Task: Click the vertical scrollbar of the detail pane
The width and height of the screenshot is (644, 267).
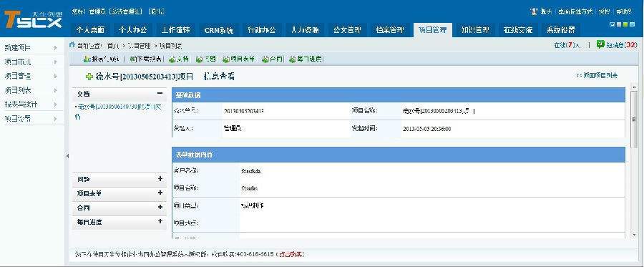Action: (x=635, y=160)
